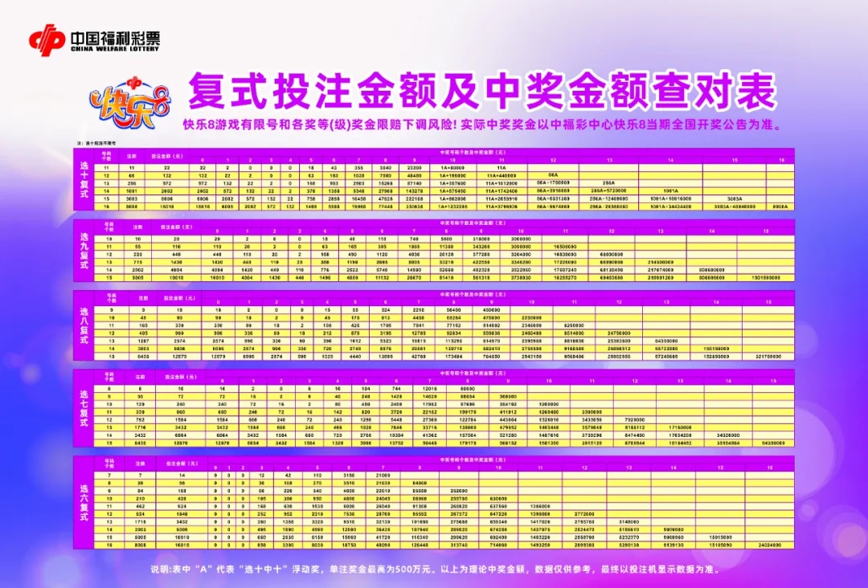The height and width of the screenshot is (588, 868).
Task: Click the 1501500000 cell in 选九复式 table
Action: coord(766,277)
